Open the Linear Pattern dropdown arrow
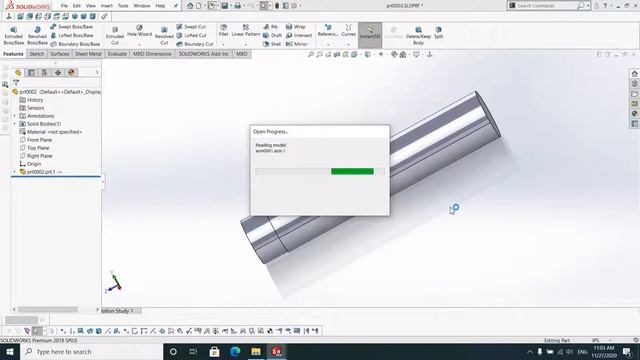 [x=246, y=44]
